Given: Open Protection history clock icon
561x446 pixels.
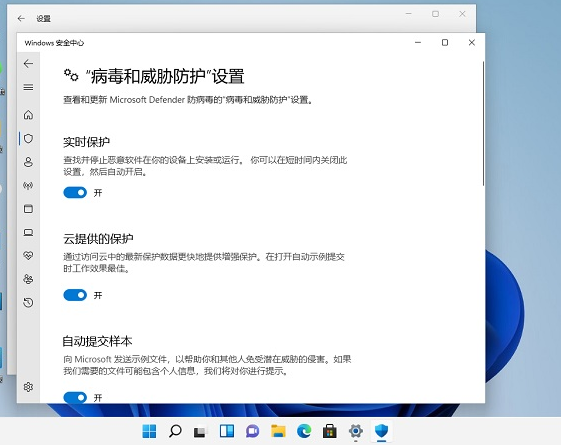Looking at the screenshot, I should point(28,303).
